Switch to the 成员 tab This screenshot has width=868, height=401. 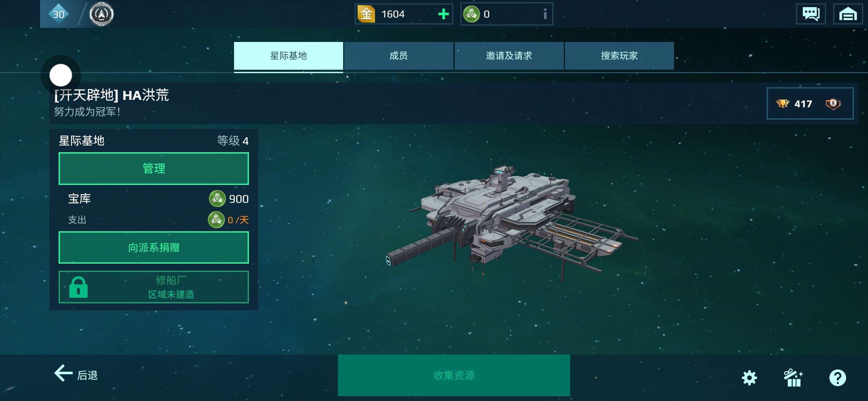point(398,56)
